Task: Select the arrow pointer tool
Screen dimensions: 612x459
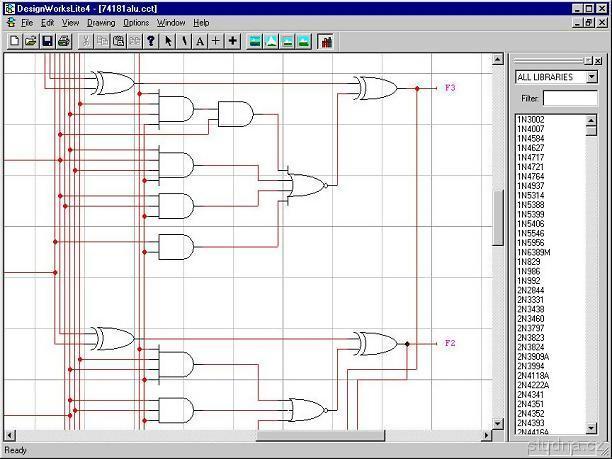Action: (x=168, y=41)
